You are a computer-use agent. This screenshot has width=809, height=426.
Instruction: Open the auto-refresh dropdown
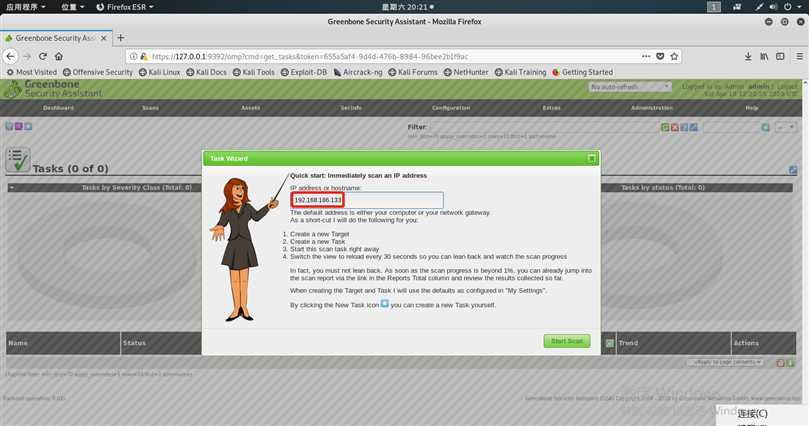coord(630,87)
